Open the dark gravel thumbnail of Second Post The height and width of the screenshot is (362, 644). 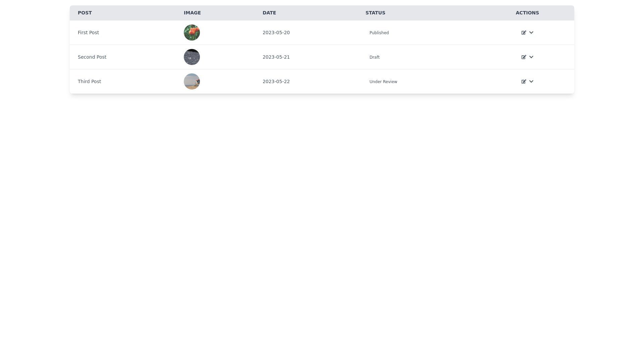[192, 57]
